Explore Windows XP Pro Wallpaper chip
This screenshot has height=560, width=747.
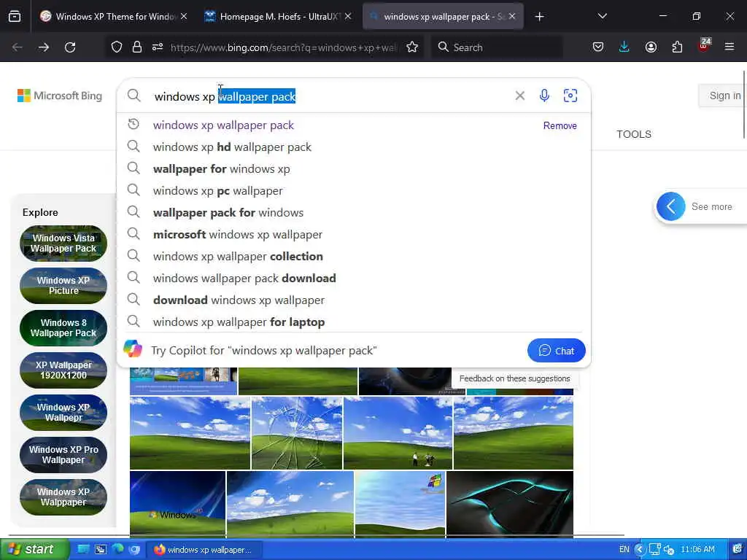point(63,455)
